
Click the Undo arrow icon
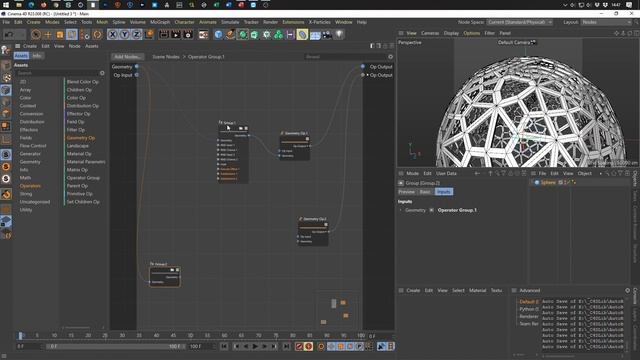[9, 35]
